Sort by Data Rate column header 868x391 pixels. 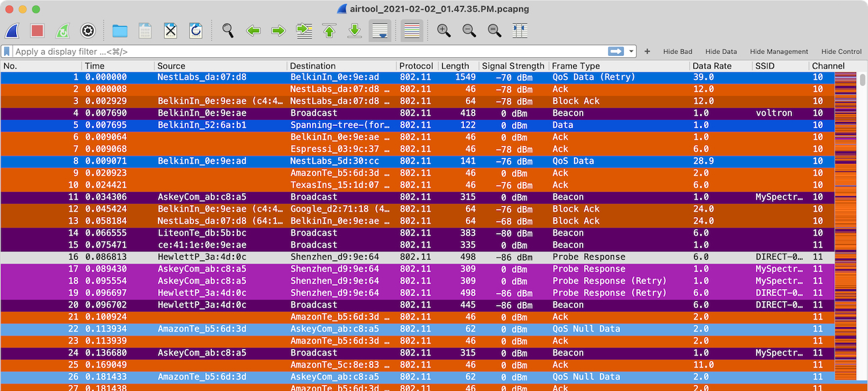tap(721, 66)
